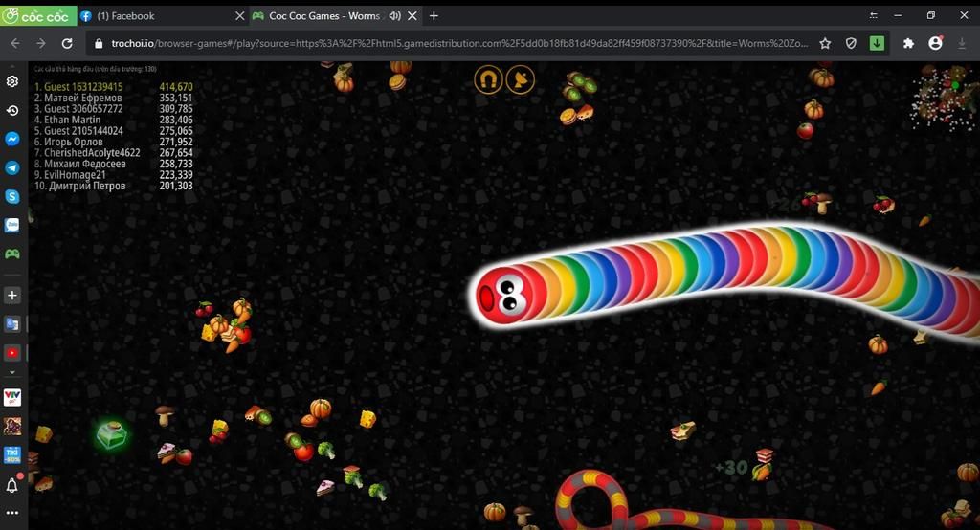Click leaderboard entry Guest 3060657272
980x530 pixels.
pyautogui.click(x=78, y=109)
